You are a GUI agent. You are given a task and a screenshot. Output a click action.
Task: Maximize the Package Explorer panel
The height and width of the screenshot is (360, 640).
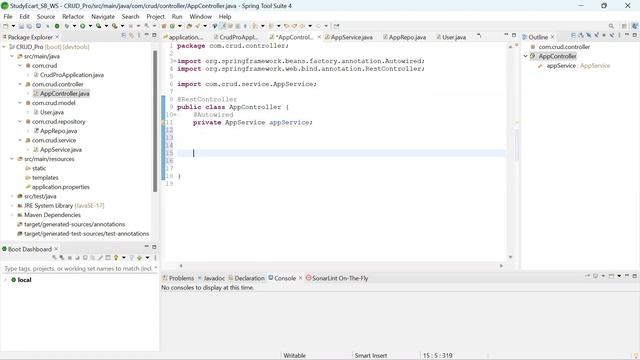[154, 36]
